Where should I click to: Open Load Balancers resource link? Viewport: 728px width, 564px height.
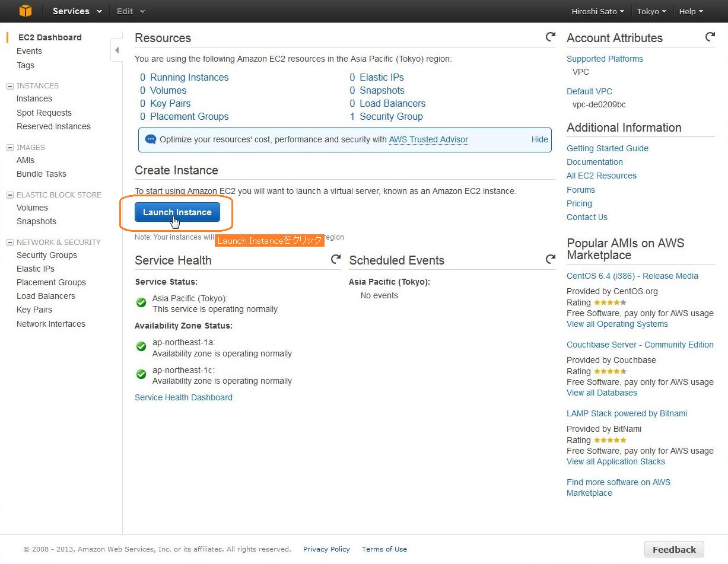point(392,103)
